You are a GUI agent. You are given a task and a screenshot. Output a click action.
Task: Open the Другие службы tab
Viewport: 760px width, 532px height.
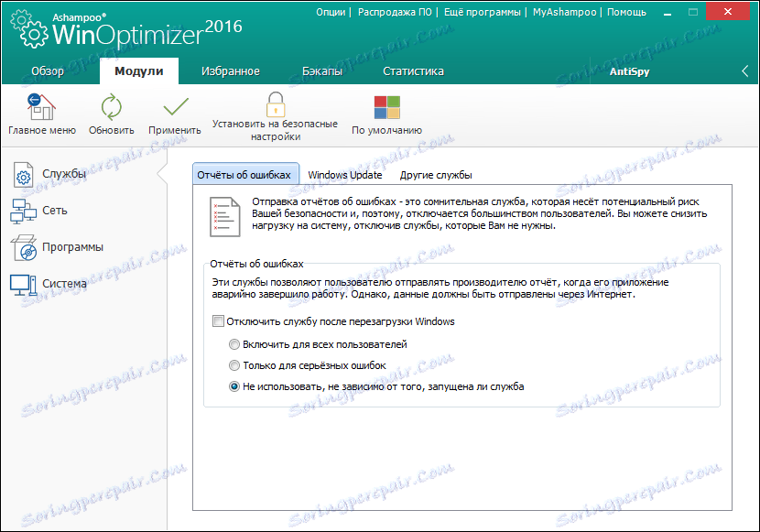point(438,173)
